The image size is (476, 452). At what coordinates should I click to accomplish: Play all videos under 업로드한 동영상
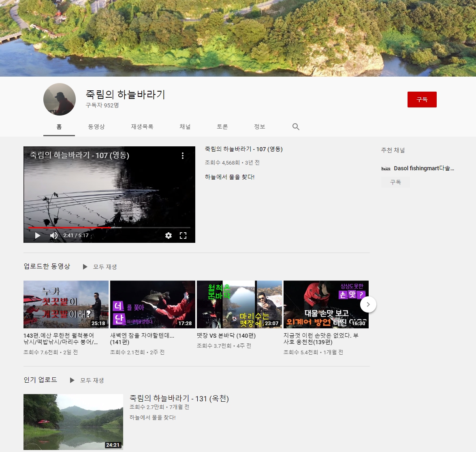tap(100, 267)
